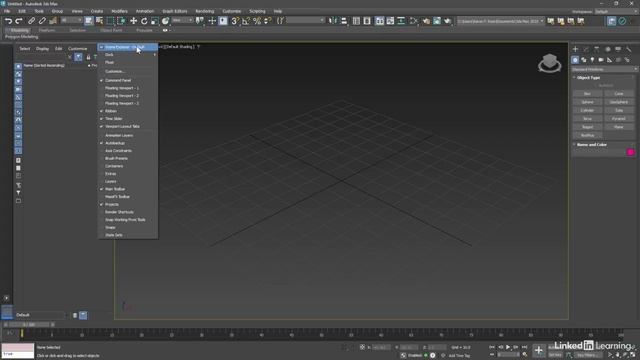Click the Use Pivot Point Center icon
This screenshot has width=640, height=360.
pos(200,21)
